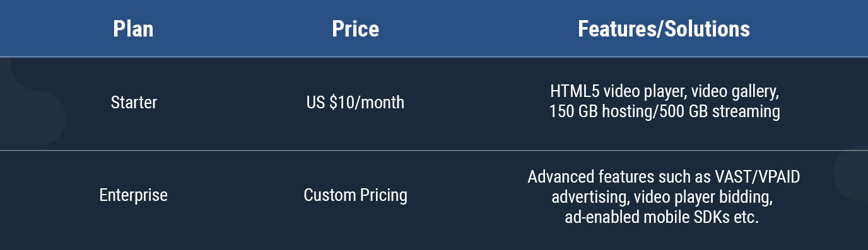This screenshot has height=250, width=868.
Task: Click the divider line between Starter and Enterprise
Action: point(434,151)
